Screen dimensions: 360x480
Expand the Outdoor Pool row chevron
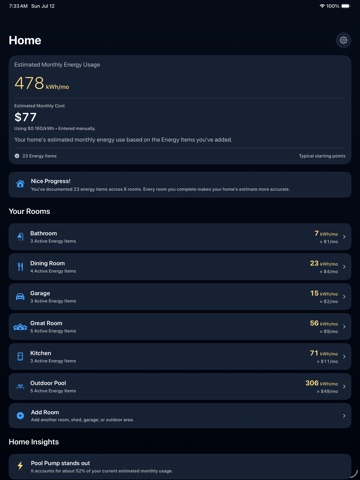pos(344,386)
